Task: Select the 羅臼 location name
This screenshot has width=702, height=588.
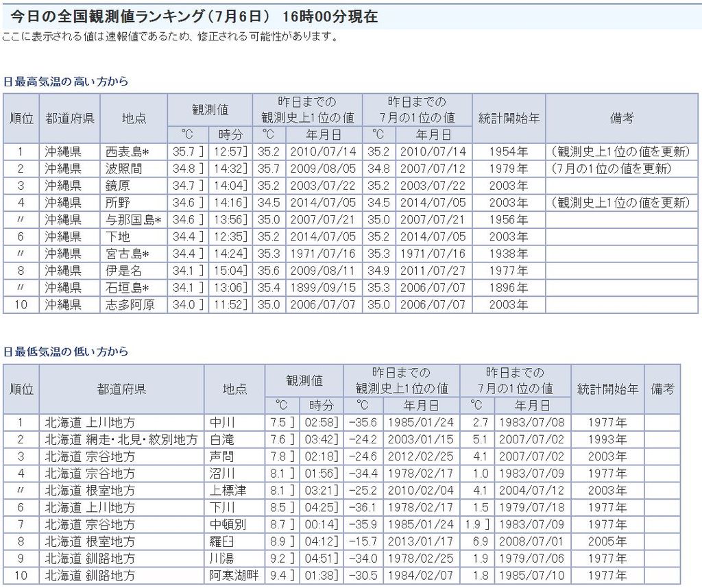Action: pos(221,541)
